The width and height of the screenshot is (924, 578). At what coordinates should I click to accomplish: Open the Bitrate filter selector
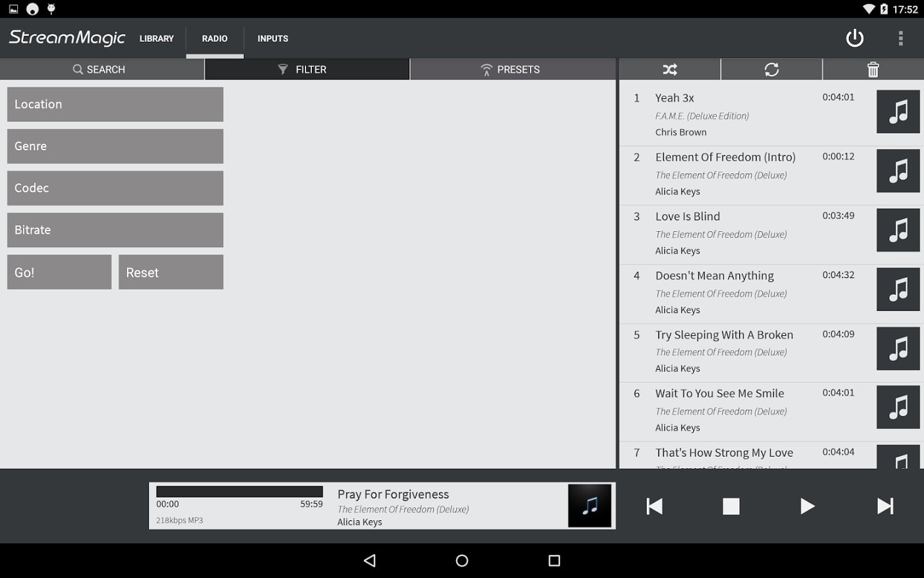coord(116,230)
